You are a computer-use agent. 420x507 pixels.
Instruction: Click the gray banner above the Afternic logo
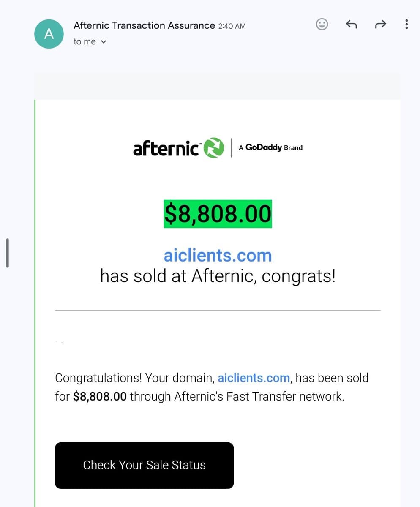[x=218, y=86]
